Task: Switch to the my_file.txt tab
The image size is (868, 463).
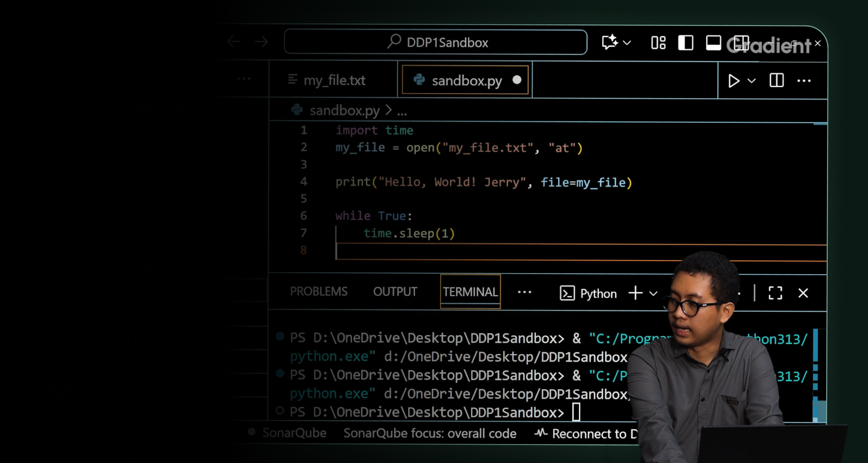Action: point(334,81)
